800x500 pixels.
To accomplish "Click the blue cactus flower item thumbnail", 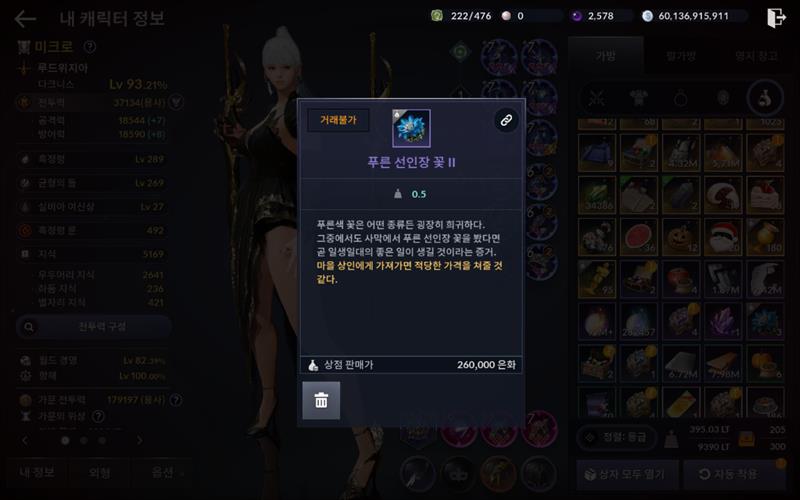I will [411, 128].
